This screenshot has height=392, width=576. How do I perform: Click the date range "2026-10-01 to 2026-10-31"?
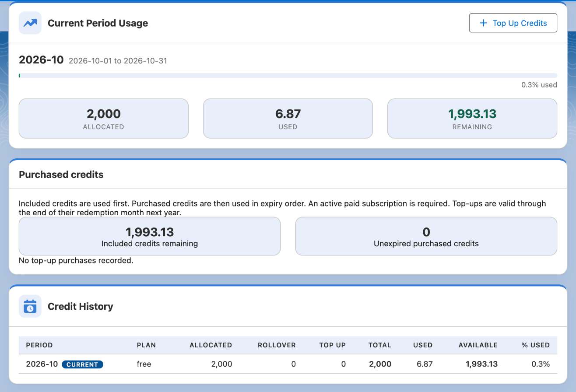pyautogui.click(x=118, y=61)
